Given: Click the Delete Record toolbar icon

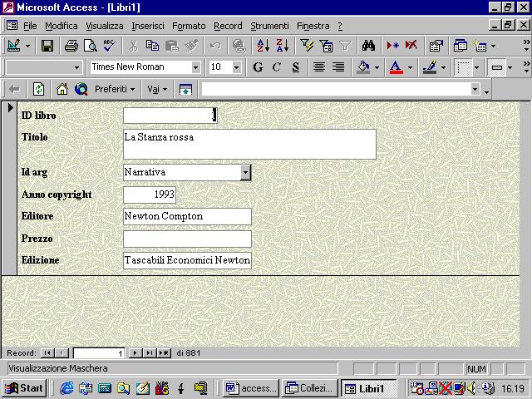Looking at the screenshot, I should (x=411, y=46).
